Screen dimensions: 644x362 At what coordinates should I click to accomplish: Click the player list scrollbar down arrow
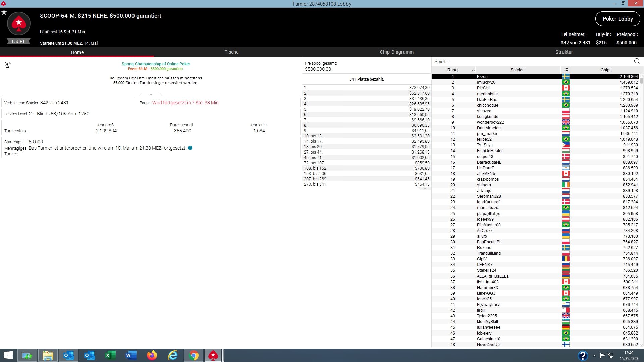click(641, 345)
